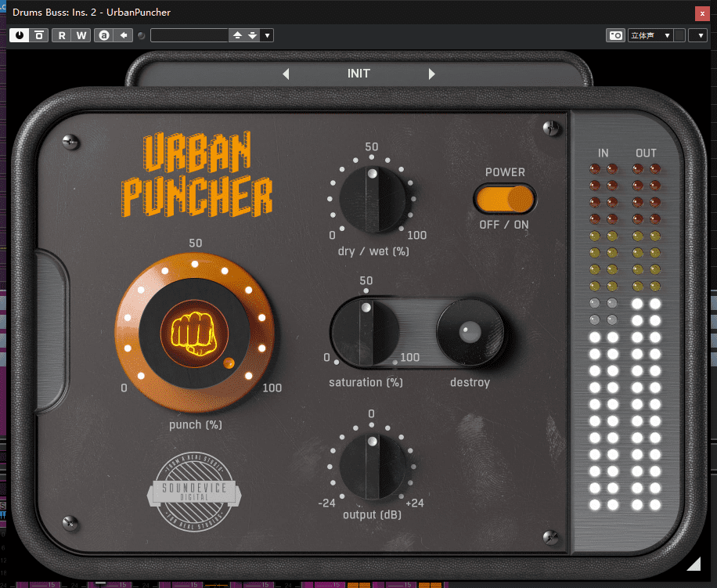The image size is (717, 588).
Task: Click the window resize corner handle
Action: click(694, 564)
